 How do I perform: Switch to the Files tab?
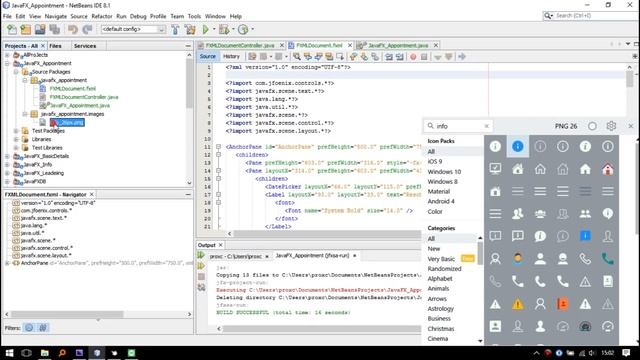56,46
